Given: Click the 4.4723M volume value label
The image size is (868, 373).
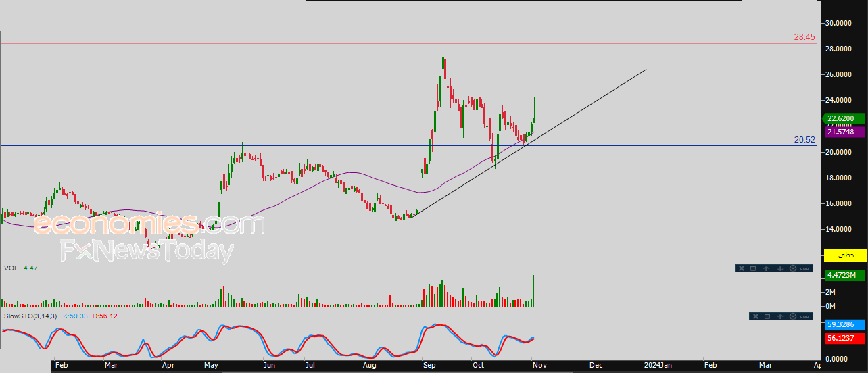Looking at the screenshot, I should point(845,275).
